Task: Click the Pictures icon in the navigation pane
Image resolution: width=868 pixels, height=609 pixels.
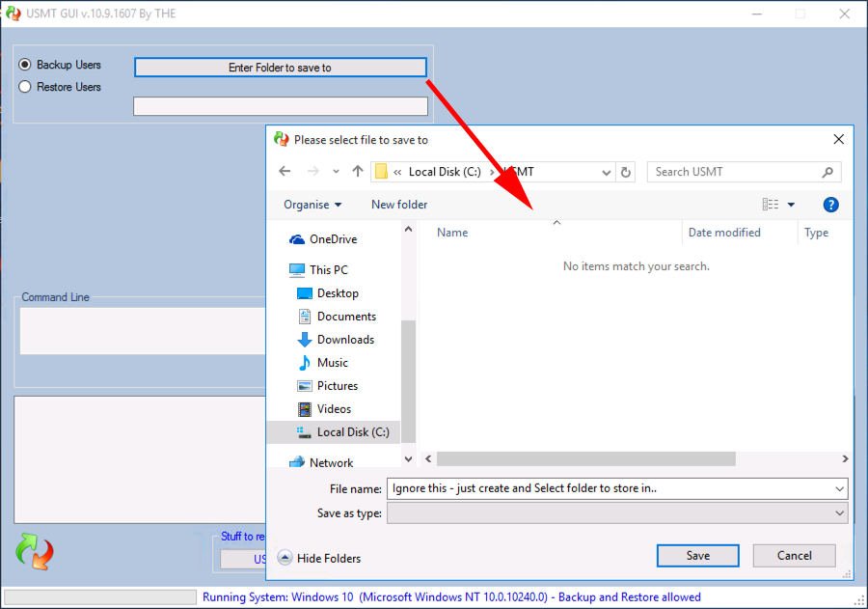Action: click(305, 386)
